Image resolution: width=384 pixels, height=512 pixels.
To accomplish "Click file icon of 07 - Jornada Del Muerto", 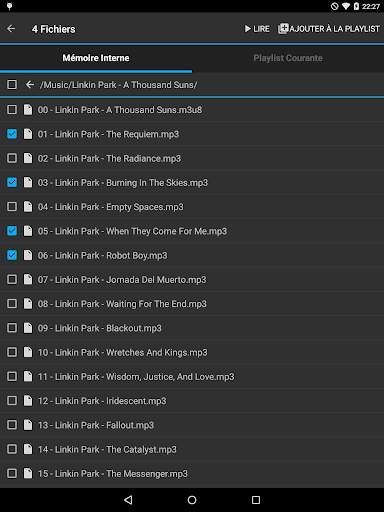I will click(x=28, y=279).
